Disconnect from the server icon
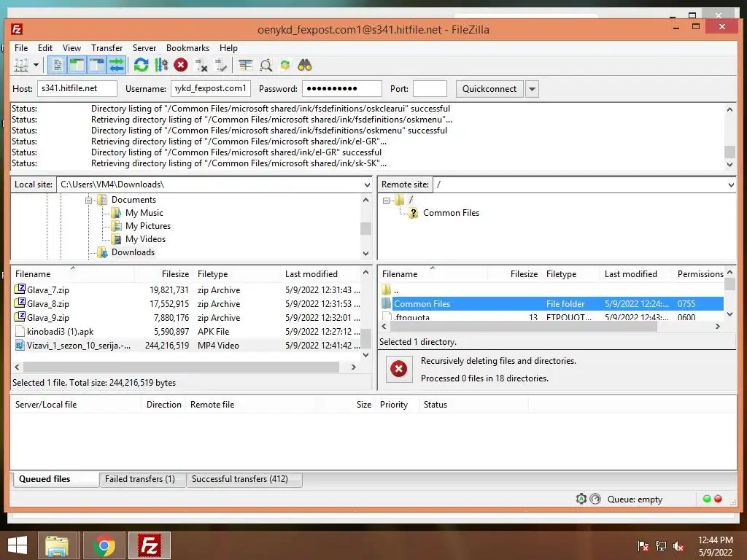 (201, 65)
